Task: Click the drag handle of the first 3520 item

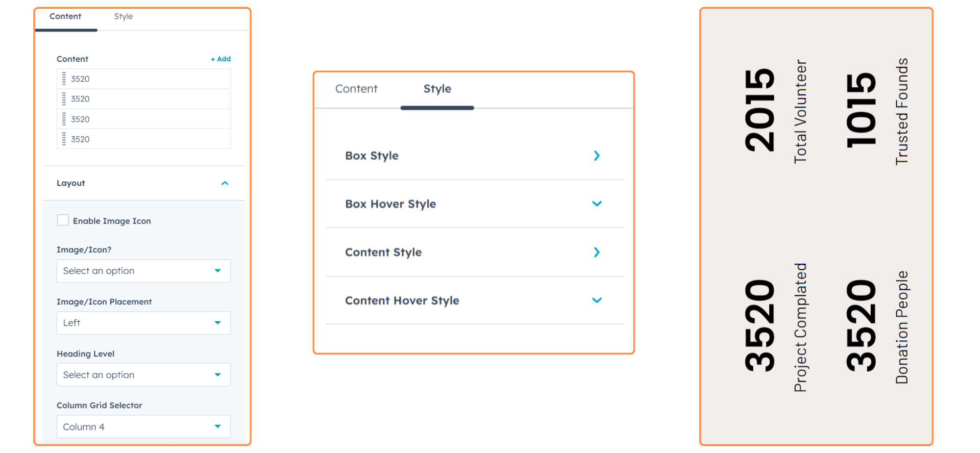Action: pos(64,79)
